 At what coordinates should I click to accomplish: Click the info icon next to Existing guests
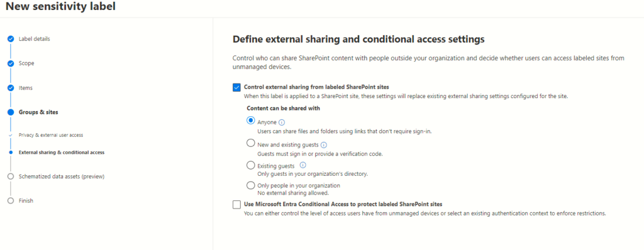coord(303,165)
